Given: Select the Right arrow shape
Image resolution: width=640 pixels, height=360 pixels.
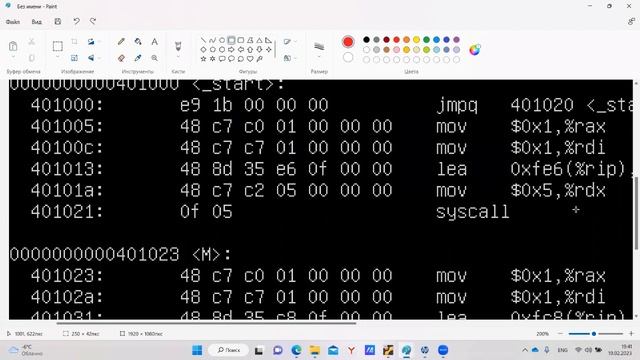Looking at the screenshot, I should pos(231,49).
